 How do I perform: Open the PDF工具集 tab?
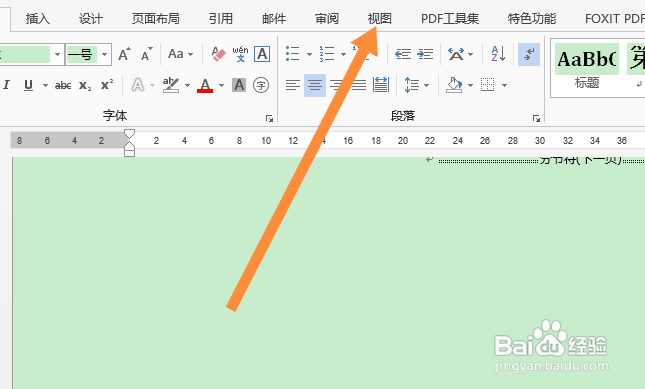pyautogui.click(x=450, y=19)
